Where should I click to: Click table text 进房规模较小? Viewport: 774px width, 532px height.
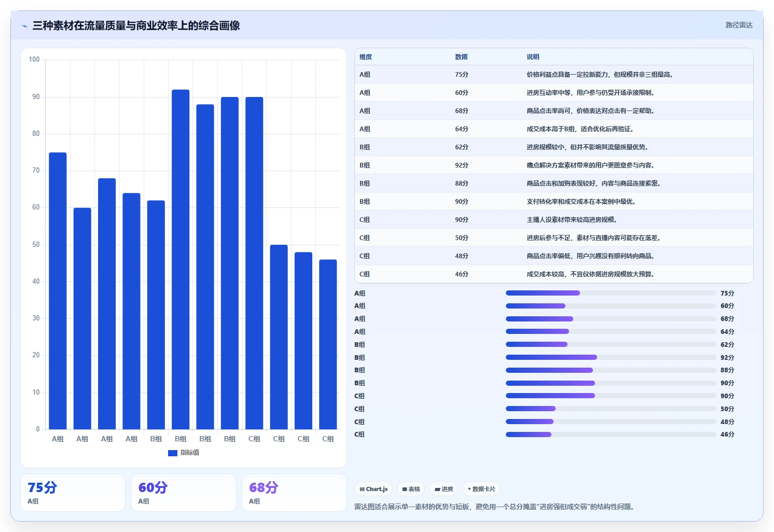pyautogui.click(x=545, y=147)
